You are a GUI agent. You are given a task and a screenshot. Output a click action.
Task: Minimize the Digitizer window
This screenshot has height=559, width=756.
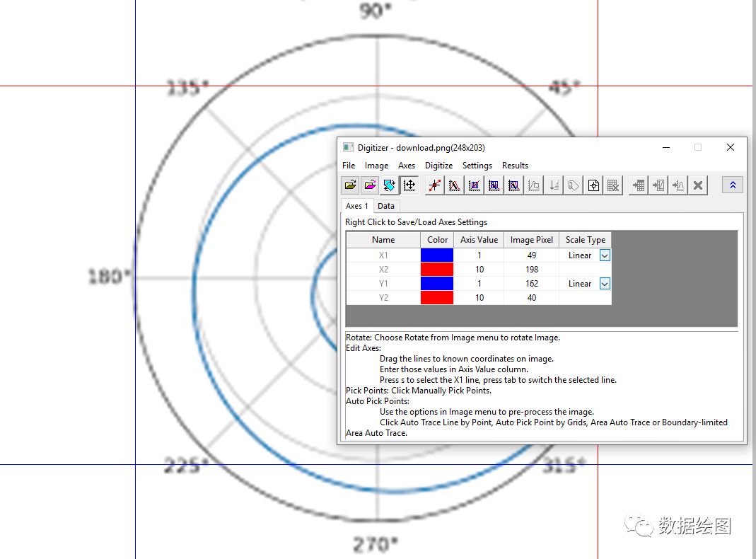point(666,148)
